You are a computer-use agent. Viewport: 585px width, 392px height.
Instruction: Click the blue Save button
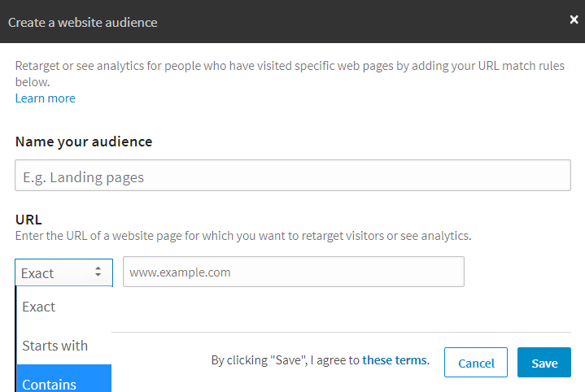point(544,363)
